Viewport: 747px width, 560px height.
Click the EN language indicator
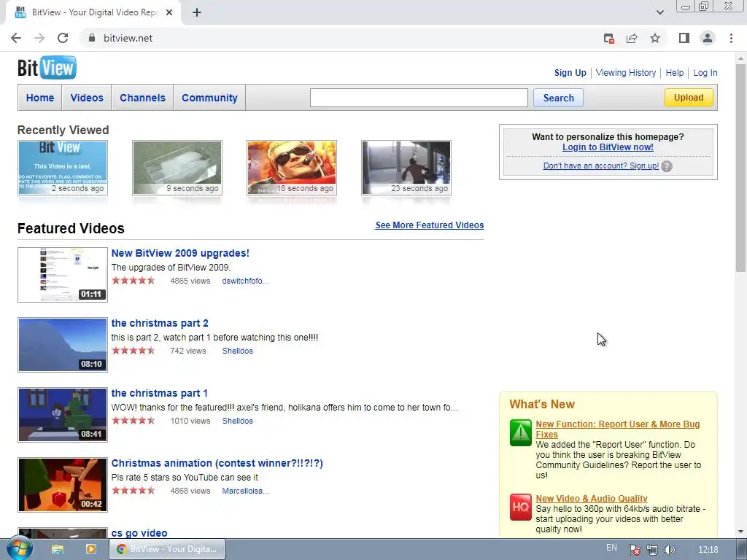[x=612, y=548]
